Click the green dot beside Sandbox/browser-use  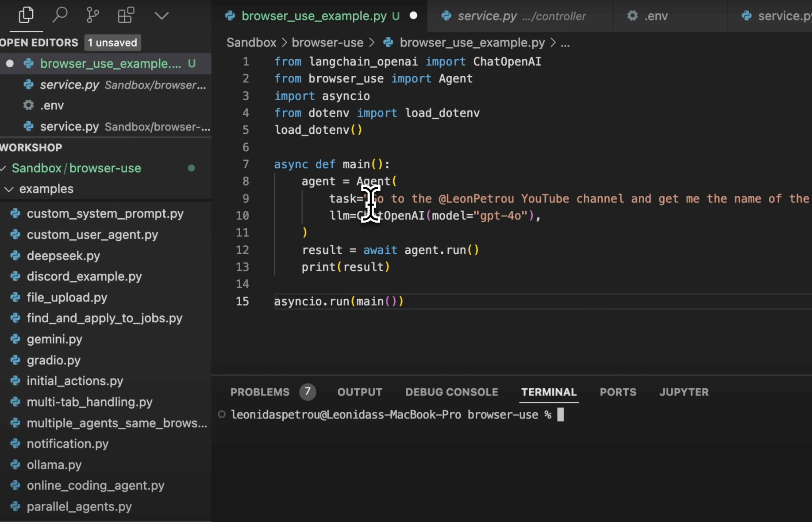[x=191, y=168]
